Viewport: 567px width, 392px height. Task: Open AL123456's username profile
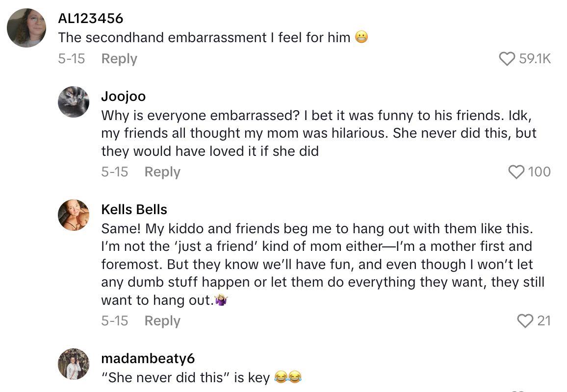coord(90,18)
